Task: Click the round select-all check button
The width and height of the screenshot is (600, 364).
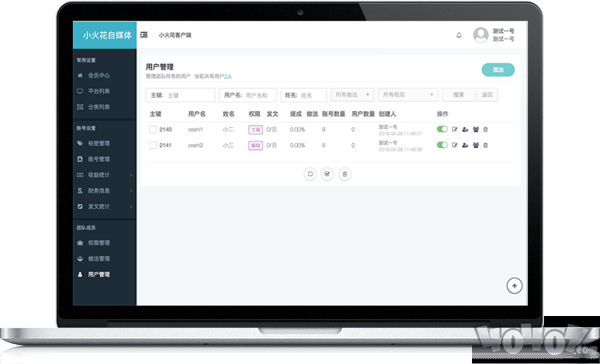Action: click(326, 174)
